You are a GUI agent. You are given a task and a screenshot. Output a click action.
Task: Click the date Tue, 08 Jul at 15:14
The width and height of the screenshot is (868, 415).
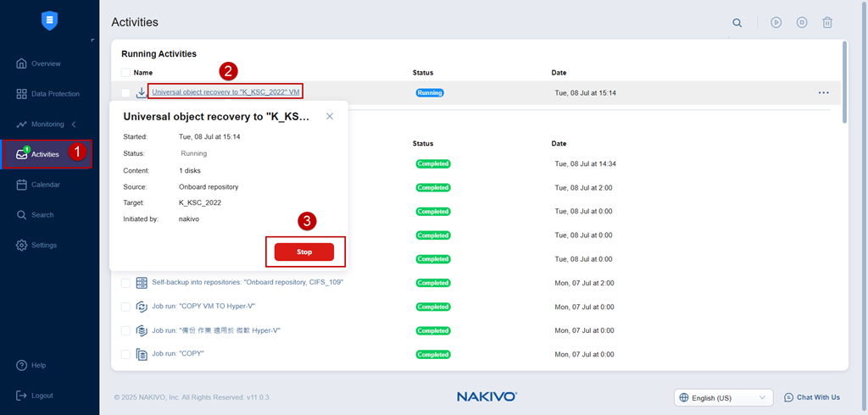tap(585, 93)
